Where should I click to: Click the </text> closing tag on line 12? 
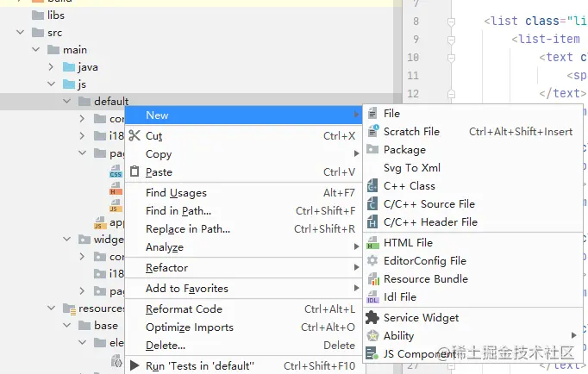[562, 93]
